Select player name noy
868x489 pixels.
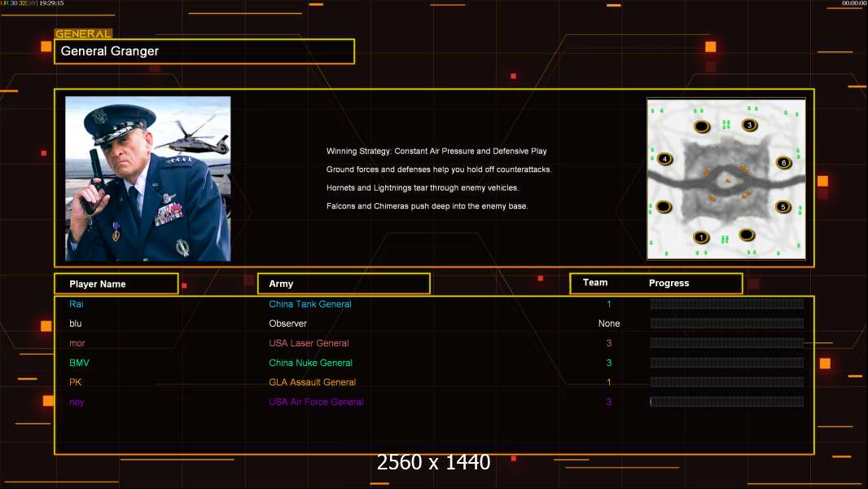point(77,402)
